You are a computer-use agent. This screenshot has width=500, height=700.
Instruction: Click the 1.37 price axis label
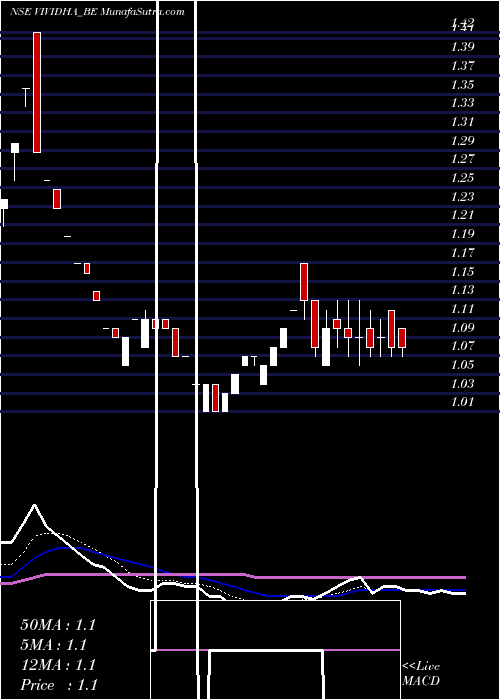[462, 65]
